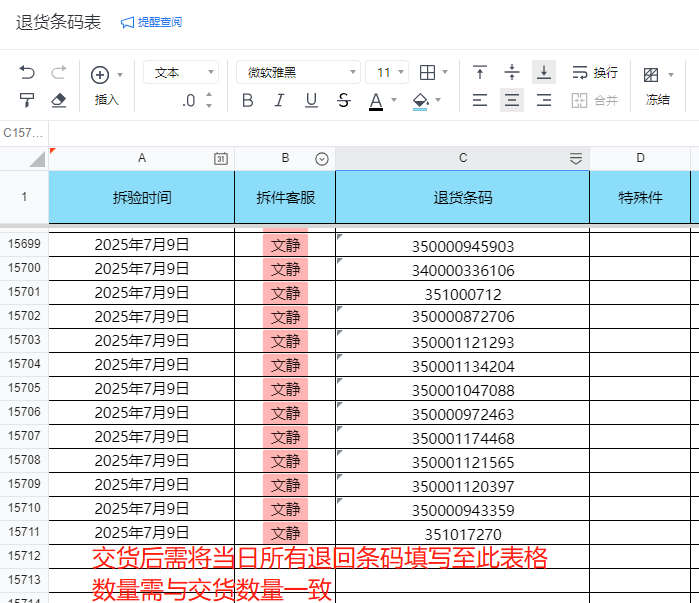
Task: Align text to the right
Action: pos(544,100)
